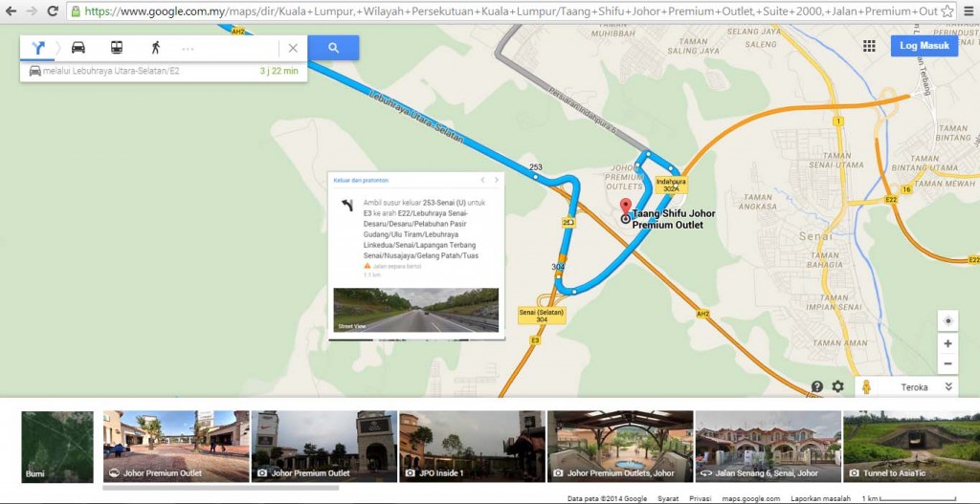Bookmark page with the star icon
The height and width of the screenshot is (504, 980).
947,11
